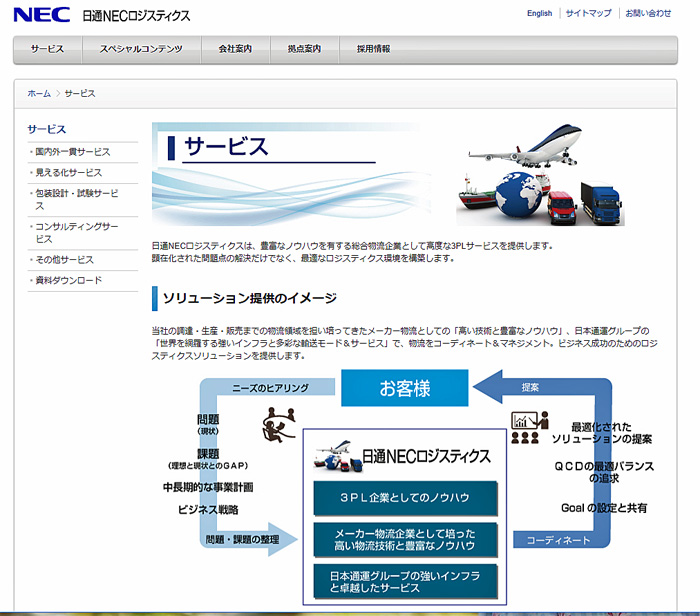Click the small transport icon beside 日通NECロジスティクス
The height and width of the screenshot is (616, 700).
(x=338, y=456)
